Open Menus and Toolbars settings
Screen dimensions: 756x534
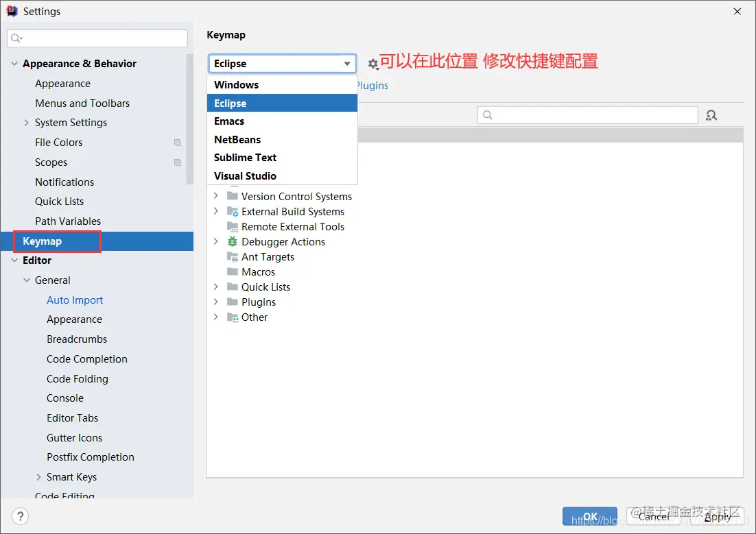point(82,103)
